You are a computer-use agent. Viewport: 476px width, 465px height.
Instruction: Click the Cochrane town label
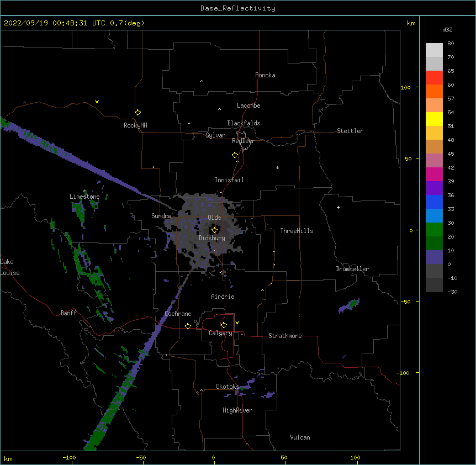[178, 314]
